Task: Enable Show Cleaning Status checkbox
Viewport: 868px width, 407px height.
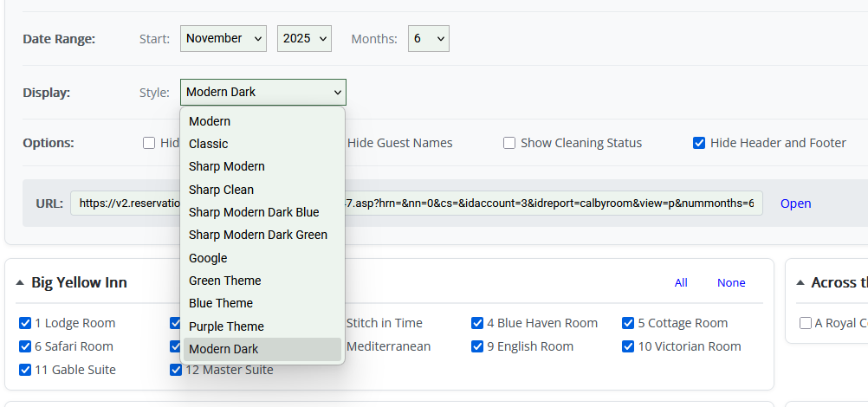Action: click(x=509, y=143)
